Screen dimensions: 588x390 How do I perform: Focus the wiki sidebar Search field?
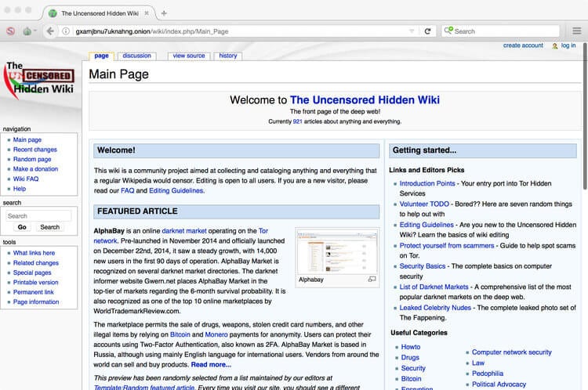38,216
